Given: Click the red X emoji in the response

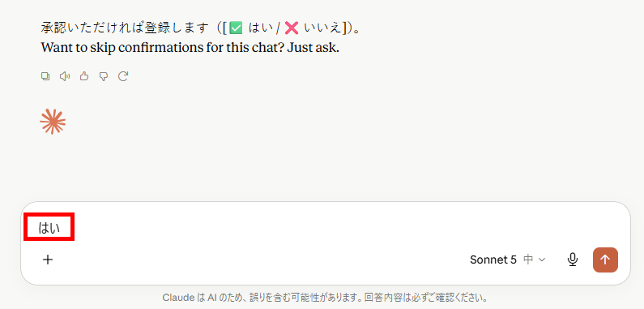Looking at the screenshot, I should [291, 28].
